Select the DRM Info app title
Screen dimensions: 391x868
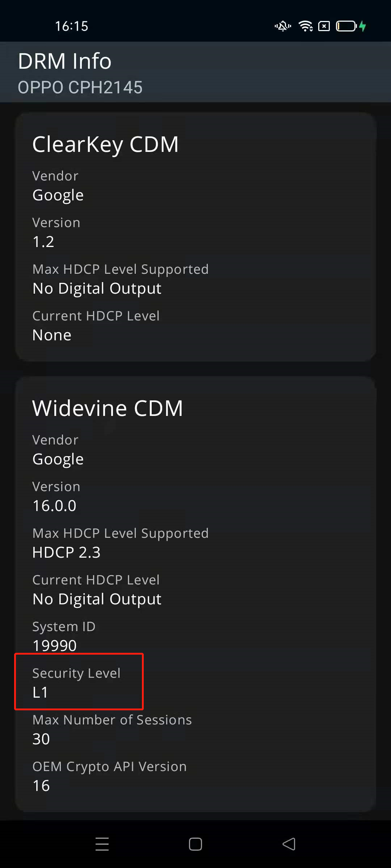65,61
